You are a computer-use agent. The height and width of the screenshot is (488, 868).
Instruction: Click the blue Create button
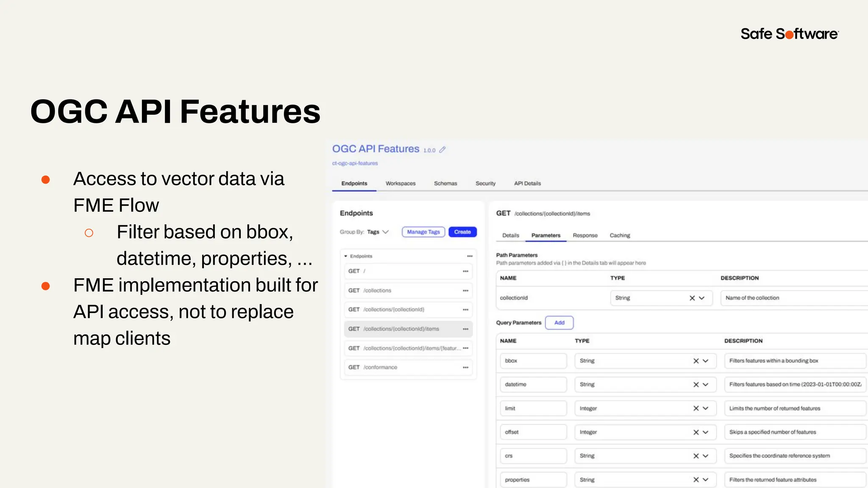click(462, 232)
